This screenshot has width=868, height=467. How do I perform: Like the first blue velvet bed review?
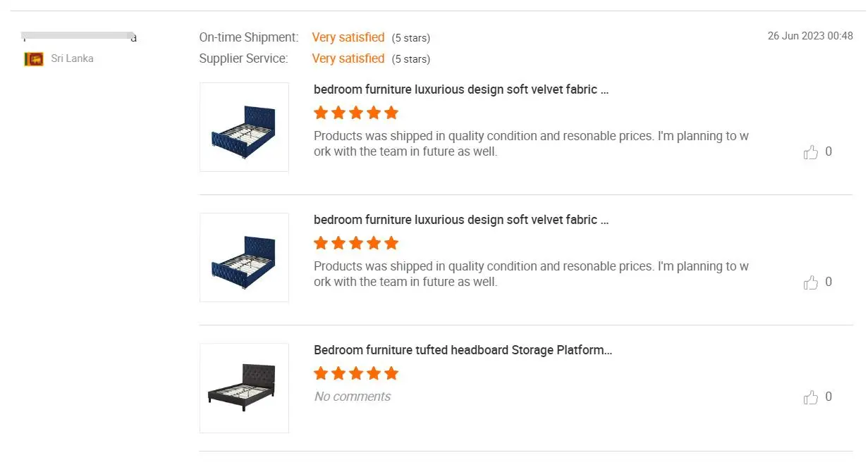[x=811, y=152]
